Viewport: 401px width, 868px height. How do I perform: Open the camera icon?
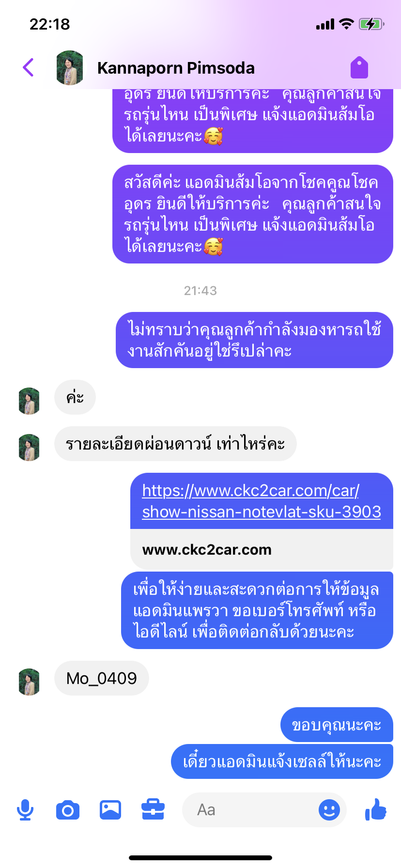pos(68,810)
